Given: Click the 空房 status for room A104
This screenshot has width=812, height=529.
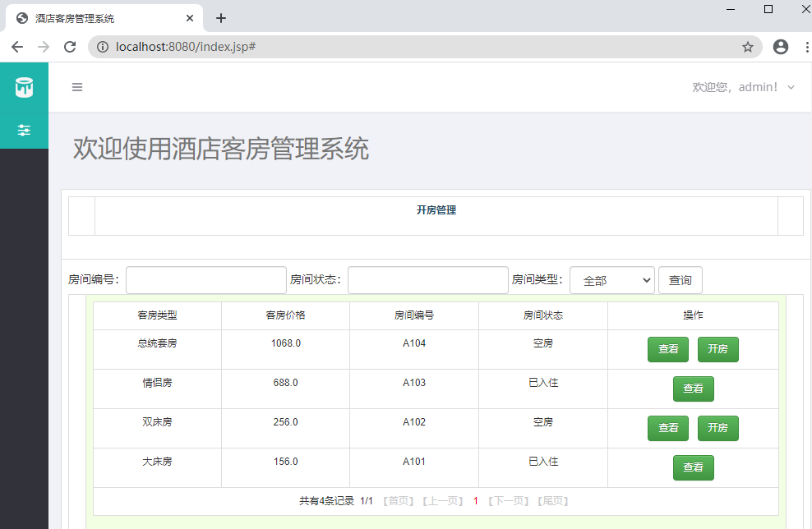Looking at the screenshot, I should (x=543, y=343).
